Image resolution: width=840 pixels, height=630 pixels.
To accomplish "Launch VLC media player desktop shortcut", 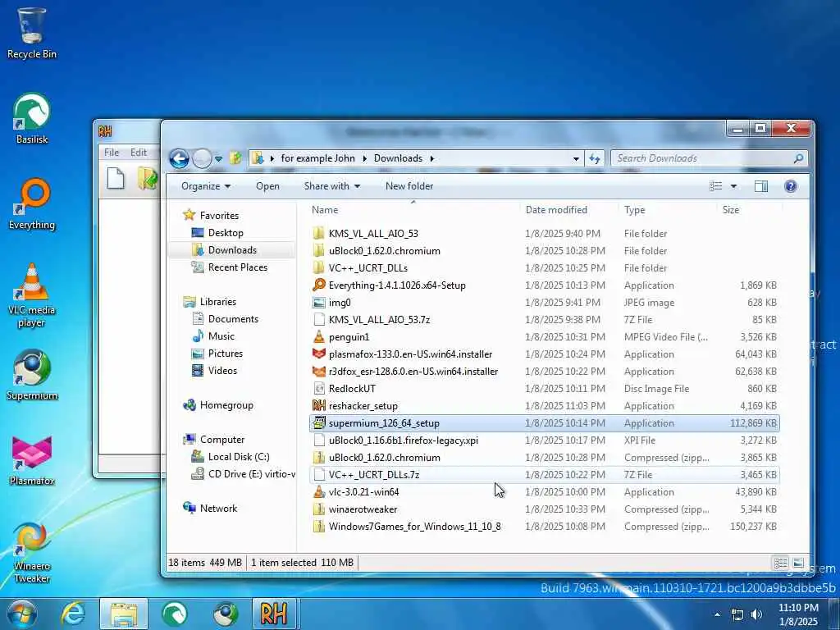I will click(32, 295).
